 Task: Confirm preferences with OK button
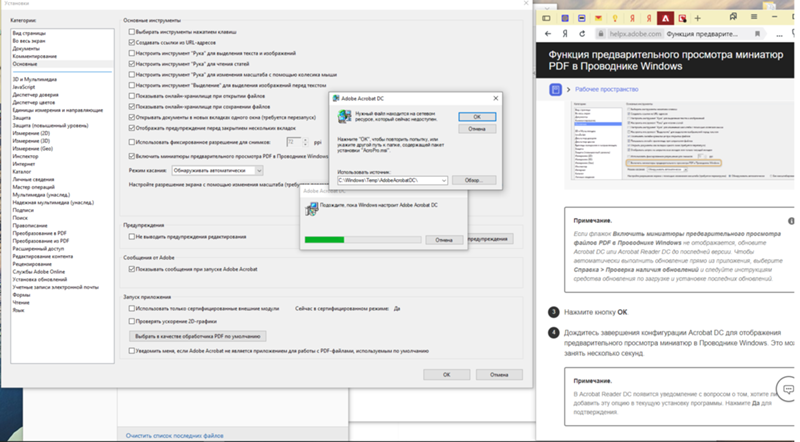coord(446,375)
